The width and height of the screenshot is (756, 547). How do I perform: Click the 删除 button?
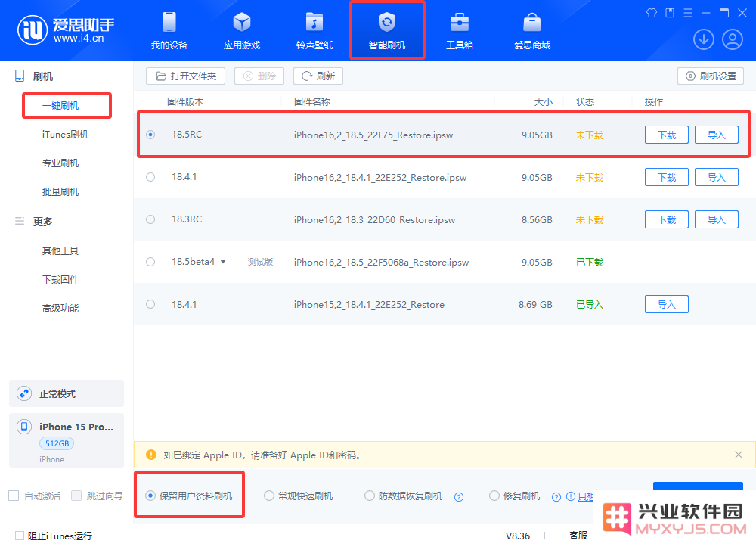pyautogui.click(x=259, y=76)
